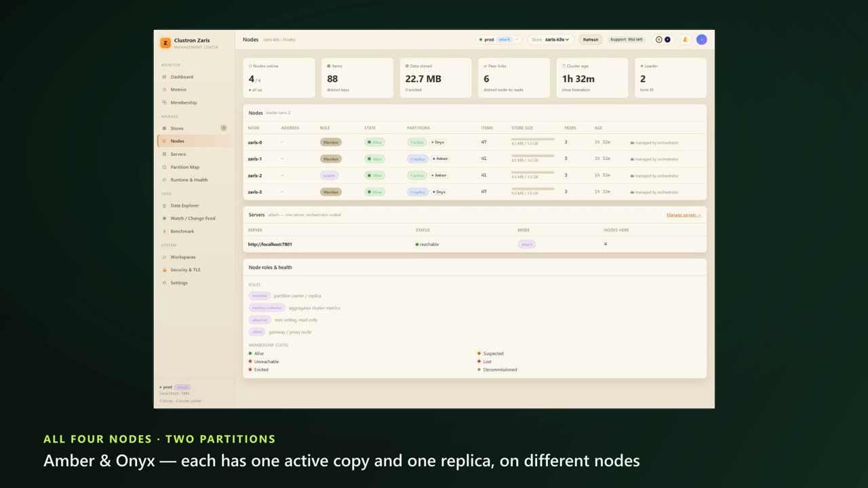Click the Leader 2 stat card
The image size is (868, 488).
pos(671,78)
